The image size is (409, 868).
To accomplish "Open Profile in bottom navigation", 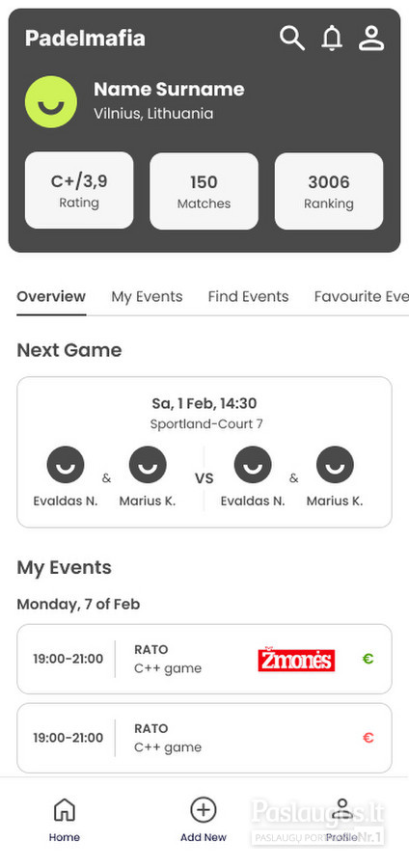I will pyautogui.click(x=342, y=820).
